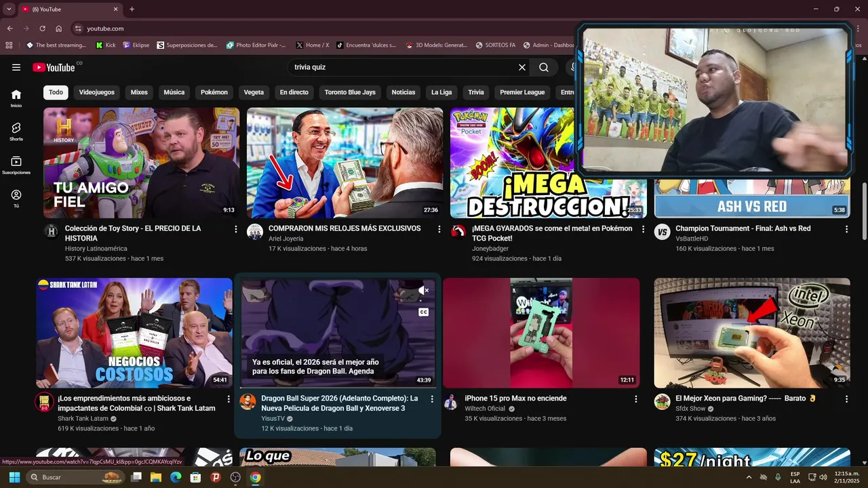
Task: Open options for iPhone 15 pro Max video
Action: tap(635, 399)
